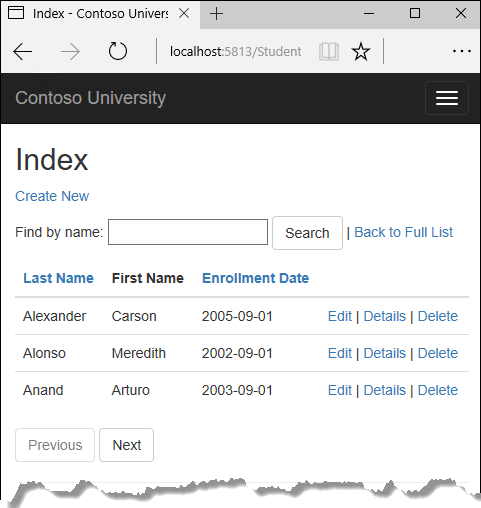Click the Previous pagination button

tap(55, 445)
